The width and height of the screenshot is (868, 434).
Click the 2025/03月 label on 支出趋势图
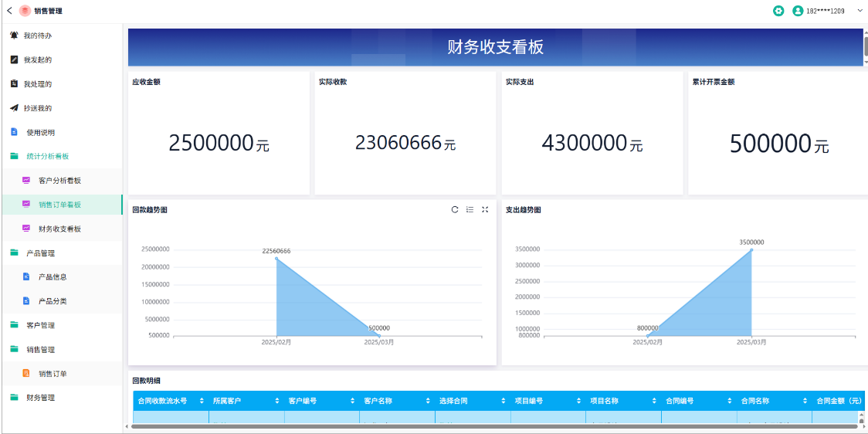[751, 343]
